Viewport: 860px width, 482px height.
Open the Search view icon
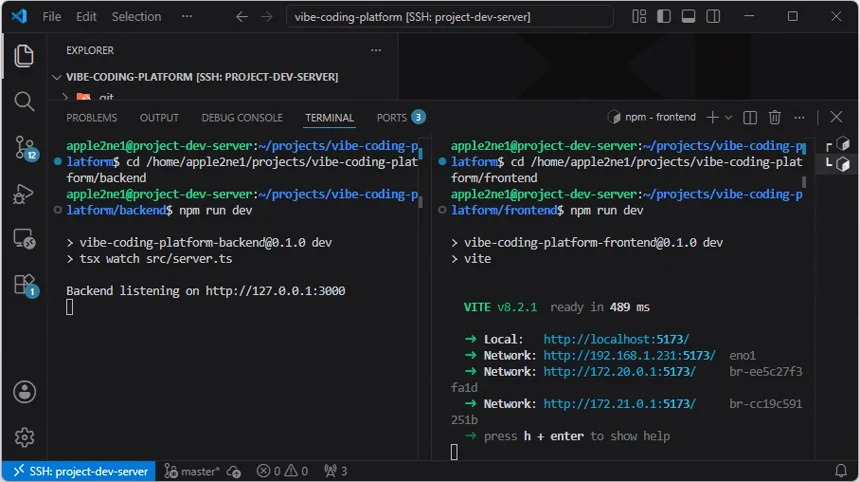(24, 101)
